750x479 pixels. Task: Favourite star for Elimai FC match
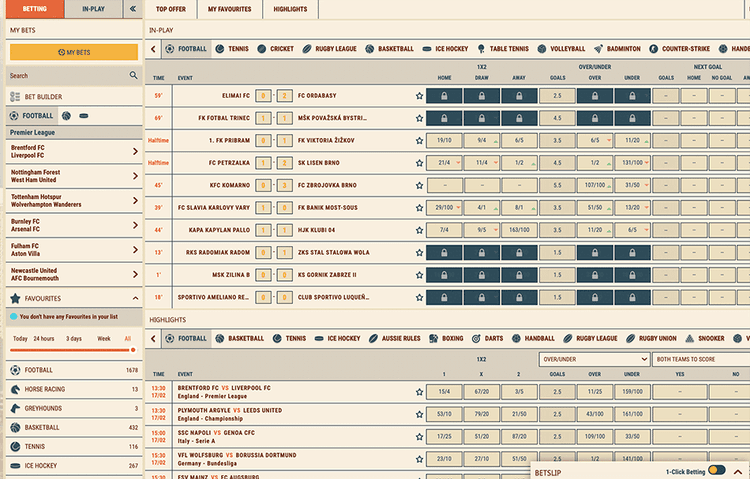[x=419, y=96]
